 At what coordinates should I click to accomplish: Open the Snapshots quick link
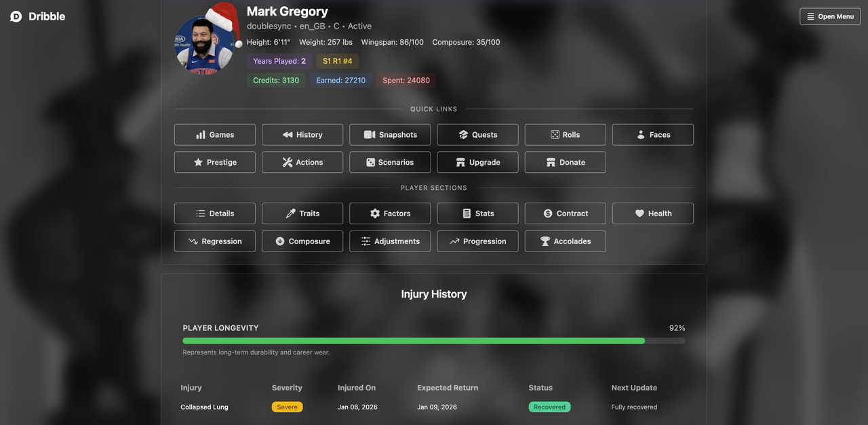(390, 135)
